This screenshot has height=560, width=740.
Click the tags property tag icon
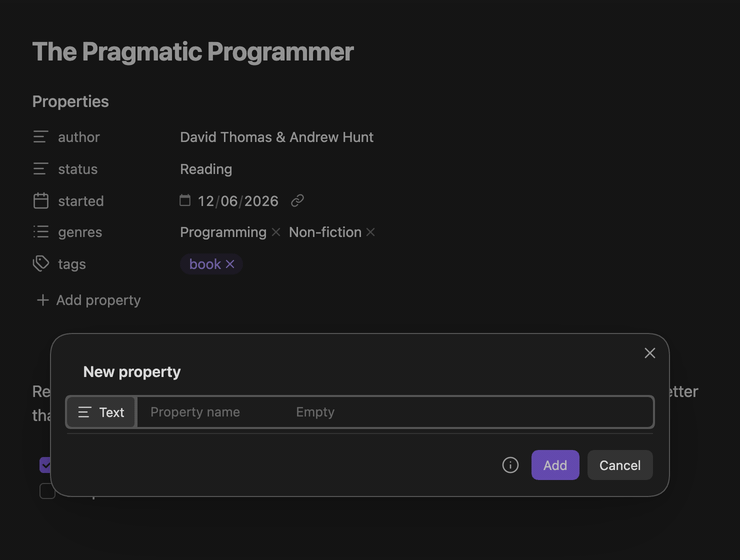(x=41, y=264)
